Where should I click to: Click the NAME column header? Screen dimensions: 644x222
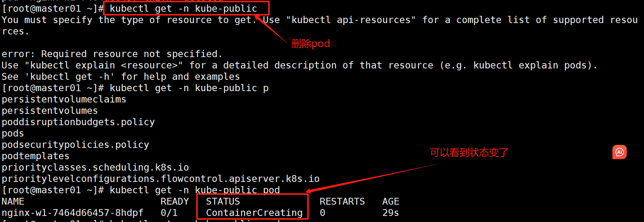tap(13, 202)
